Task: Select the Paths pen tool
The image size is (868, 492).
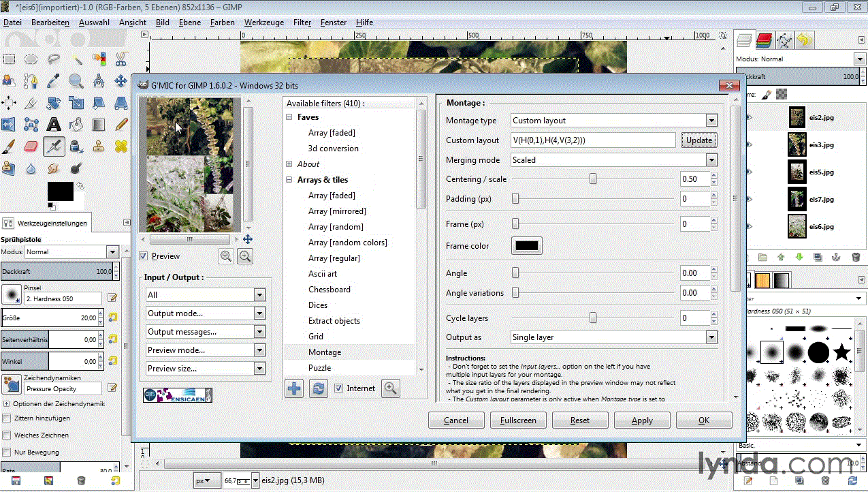Action: (31, 82)
